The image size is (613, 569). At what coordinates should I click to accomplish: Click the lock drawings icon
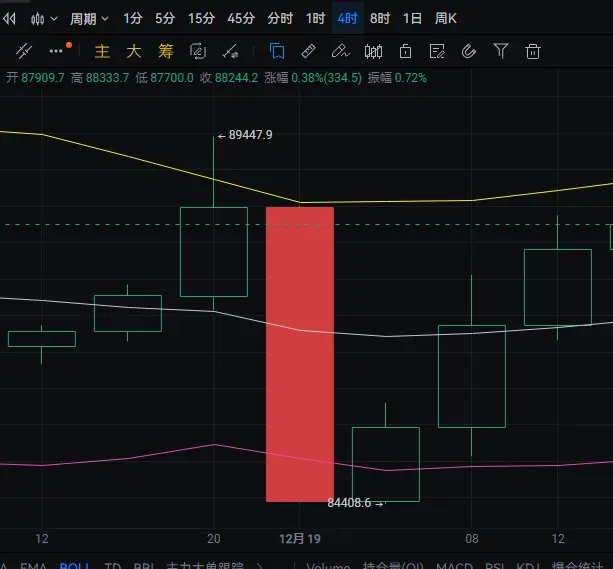(x=405, y=51)
